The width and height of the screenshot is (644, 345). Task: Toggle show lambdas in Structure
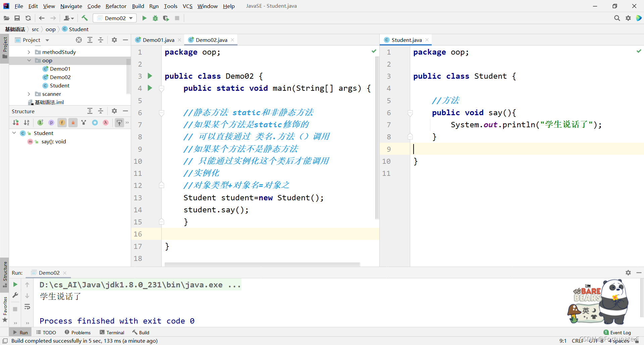(106, 123)
